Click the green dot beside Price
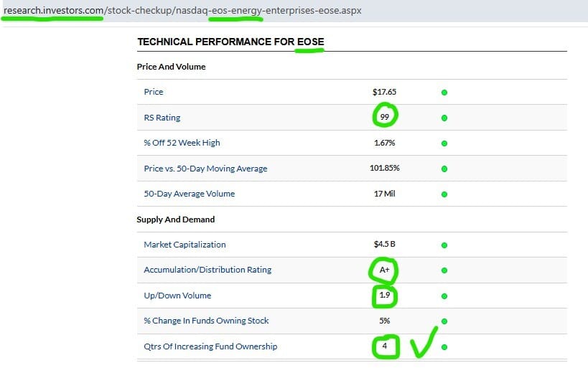 pyautogui.click(x=444, y=93)
